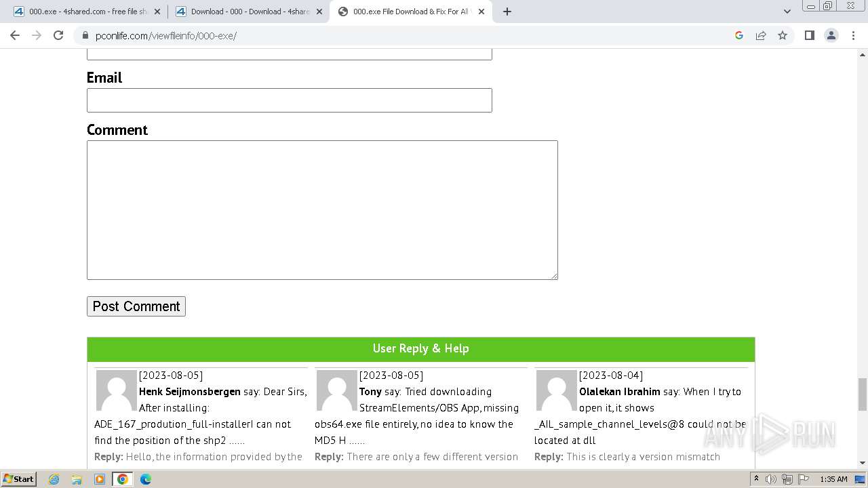Bookmark this tab with star
This screenshot has height=488, width=868.
(783, 35)
